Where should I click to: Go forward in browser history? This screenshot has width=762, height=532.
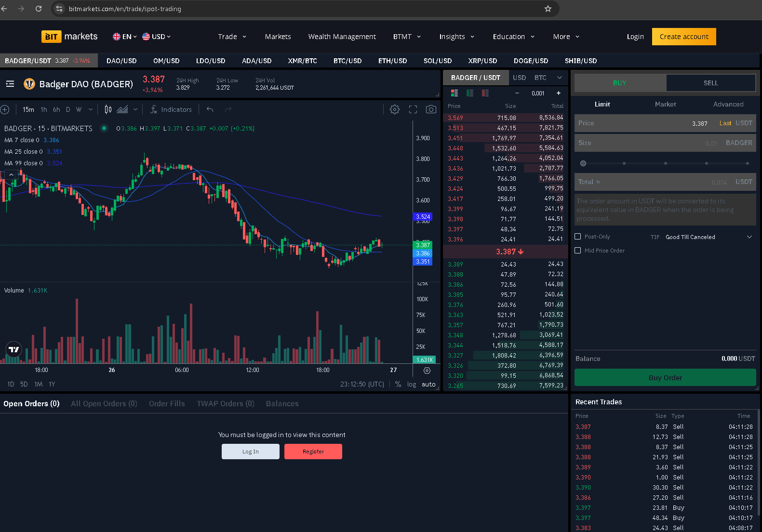(x=21, y=9)
